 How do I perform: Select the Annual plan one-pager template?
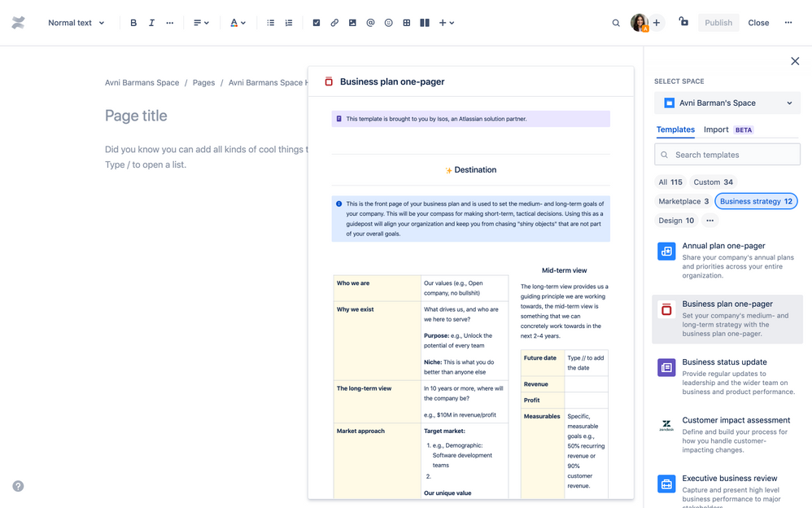[x=727, y=261]
